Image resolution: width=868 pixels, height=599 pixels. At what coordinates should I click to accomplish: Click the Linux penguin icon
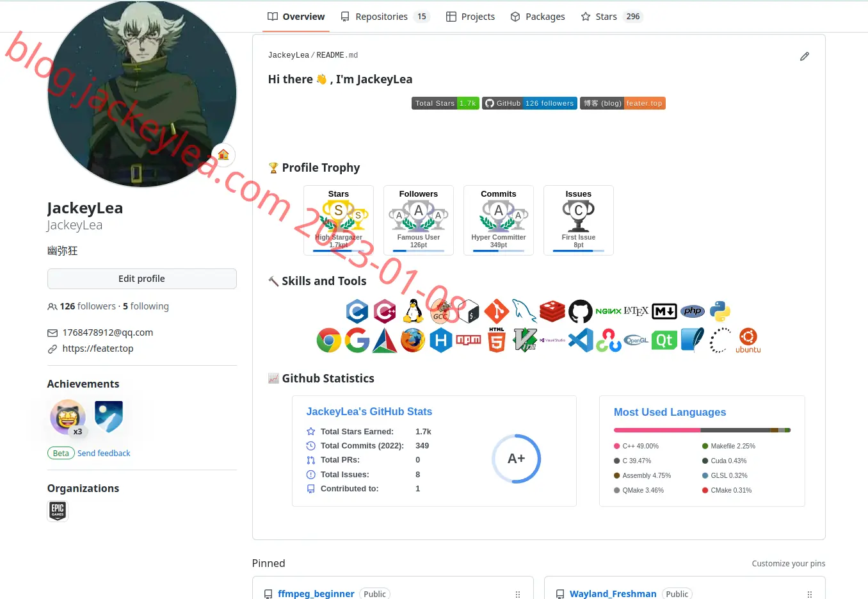tap(414, 311)
